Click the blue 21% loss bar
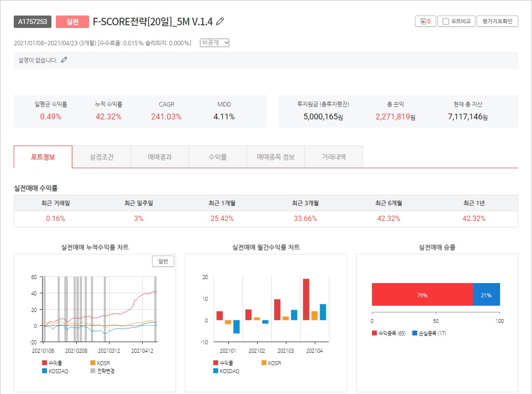The height and width of the screenshot is (394, 532). (486, 295)
